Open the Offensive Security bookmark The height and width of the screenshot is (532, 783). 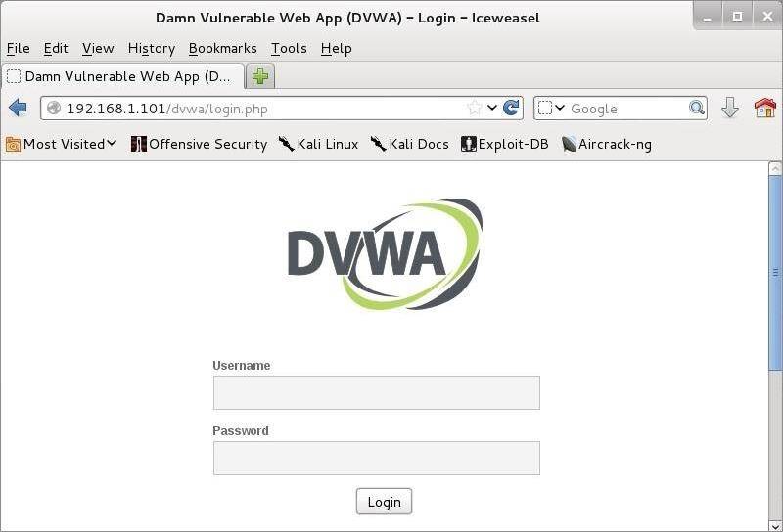[199, 144]
